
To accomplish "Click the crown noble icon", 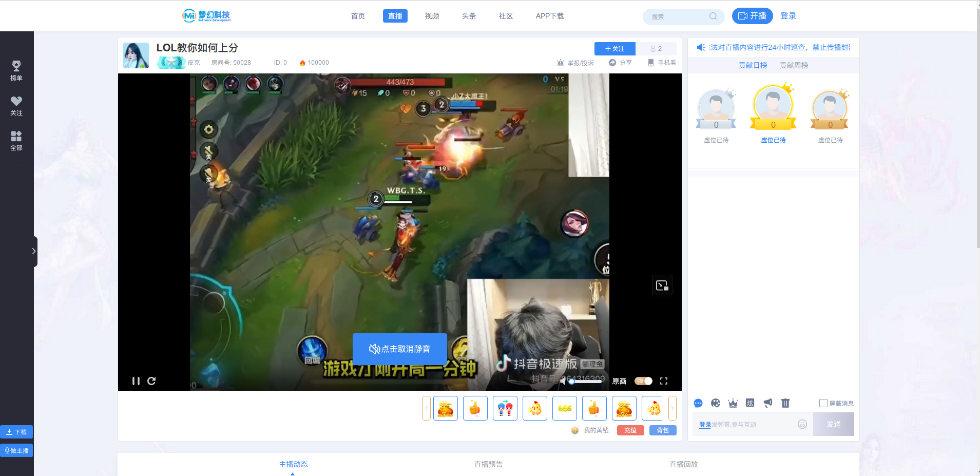I will point(733,403).
